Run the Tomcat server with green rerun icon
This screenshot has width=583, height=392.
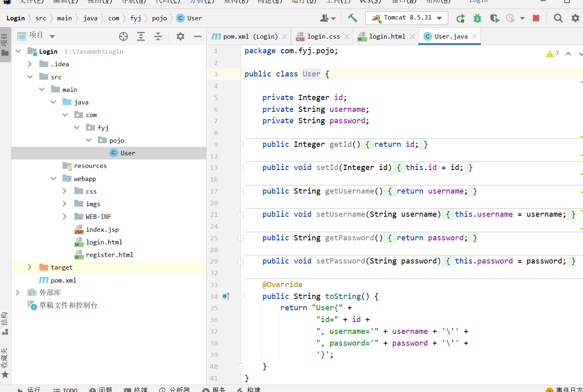461,18
